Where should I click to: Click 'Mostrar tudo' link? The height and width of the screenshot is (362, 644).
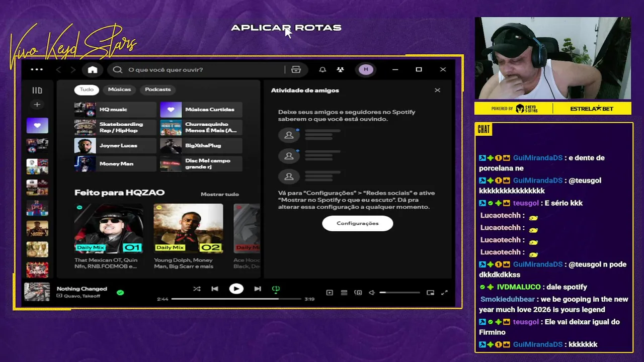coord(220,195)
